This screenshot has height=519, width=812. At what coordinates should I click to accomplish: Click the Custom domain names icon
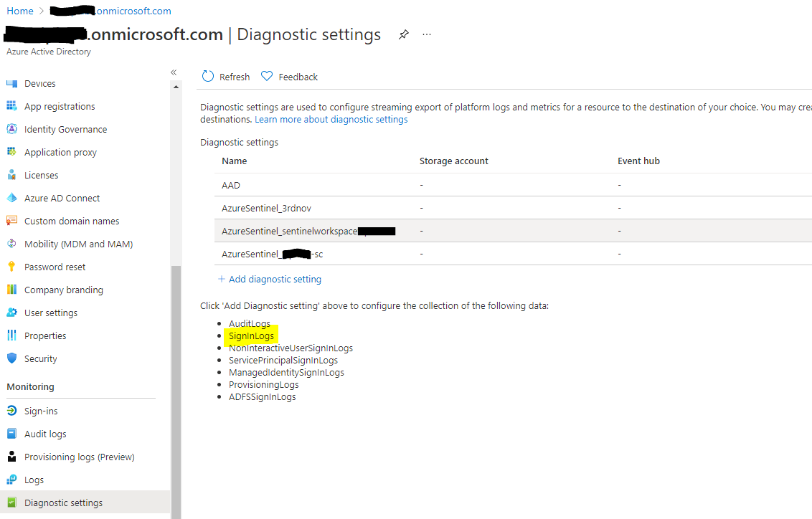11,221
